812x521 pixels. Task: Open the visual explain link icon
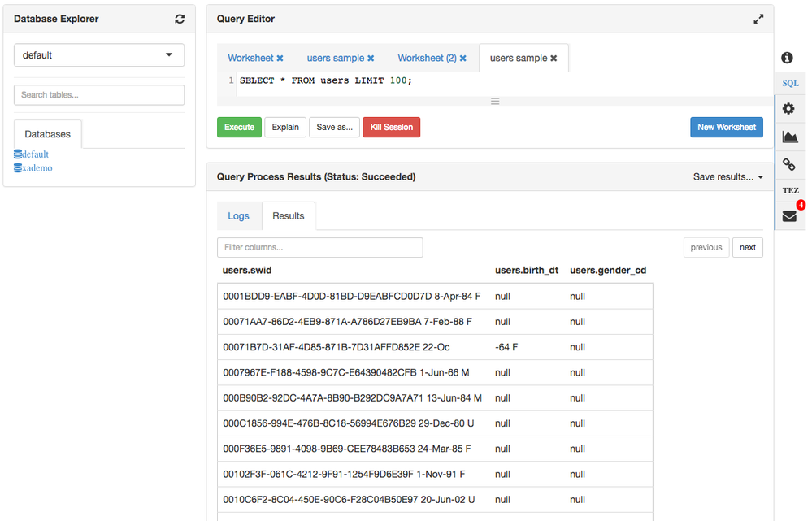pos(788,164)
